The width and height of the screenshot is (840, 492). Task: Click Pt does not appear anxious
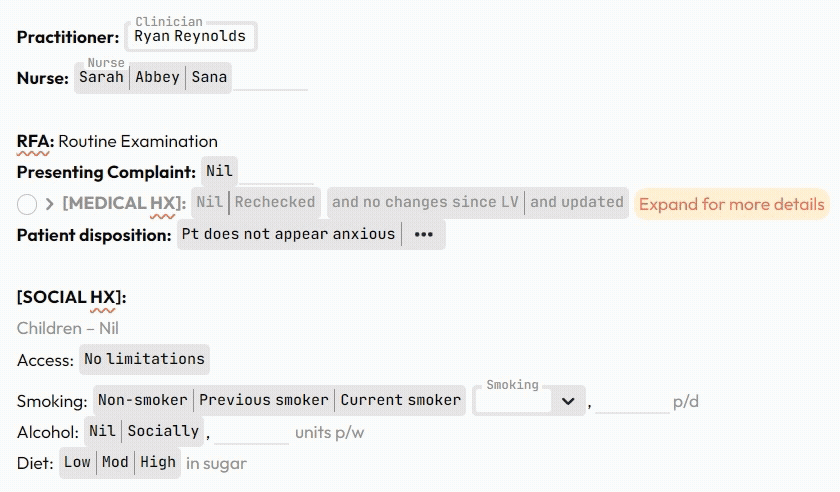coord(288,234)
